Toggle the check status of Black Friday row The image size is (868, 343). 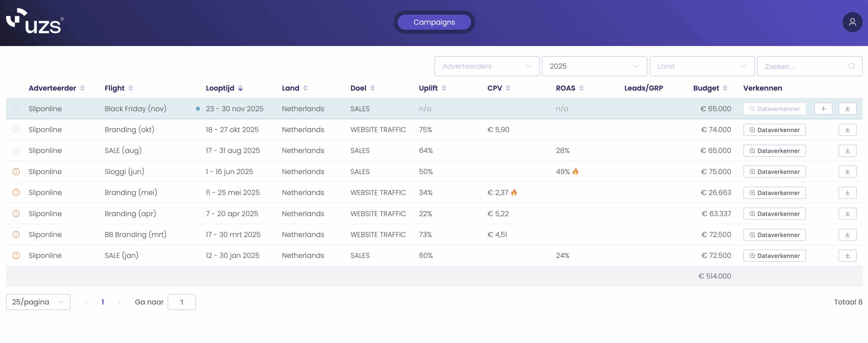click(16, 109)
